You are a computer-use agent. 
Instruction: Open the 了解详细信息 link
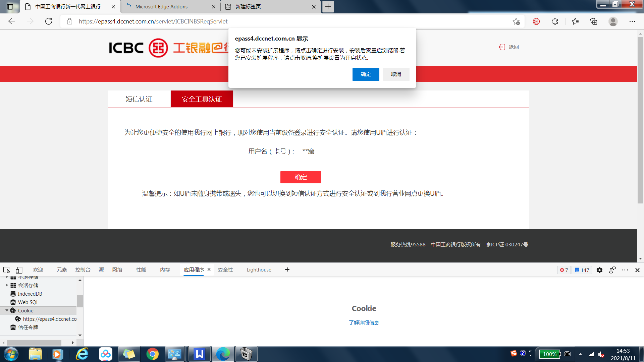364,322
